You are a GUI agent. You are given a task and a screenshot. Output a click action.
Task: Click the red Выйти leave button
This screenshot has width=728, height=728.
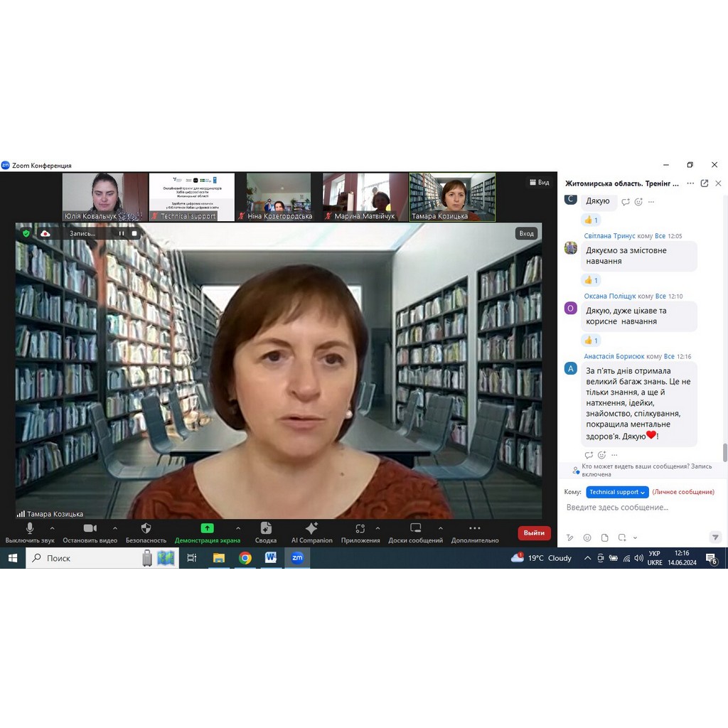click(534, 532)
